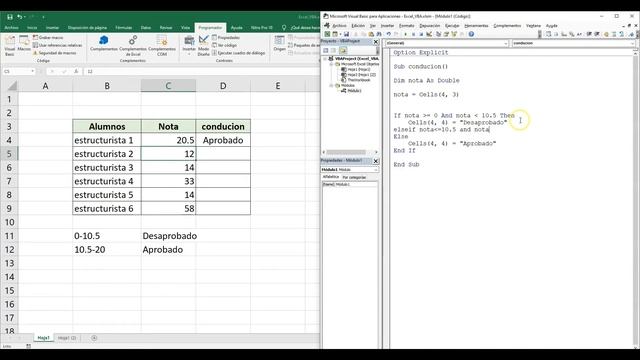Select column C header
Viewport: 640px width, 360px height.
(168, 86)
